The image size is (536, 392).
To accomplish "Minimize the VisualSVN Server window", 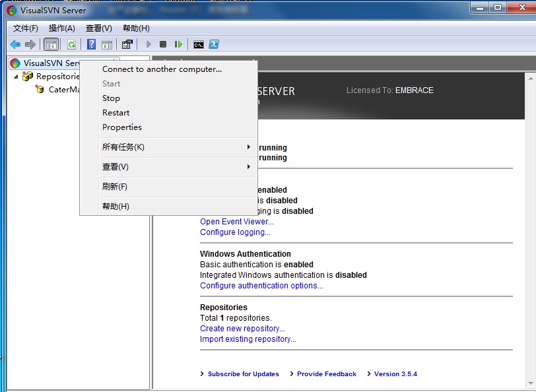I will click(481, 7).
